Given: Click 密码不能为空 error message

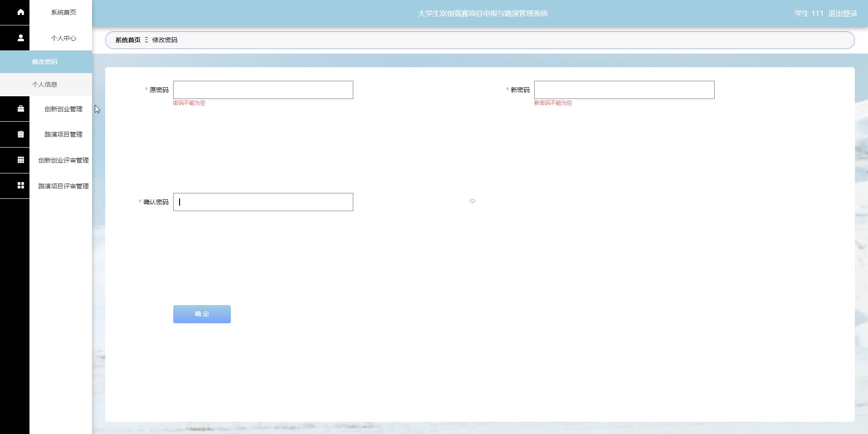Looking at the screenshot, I should (x=189, y=103).
